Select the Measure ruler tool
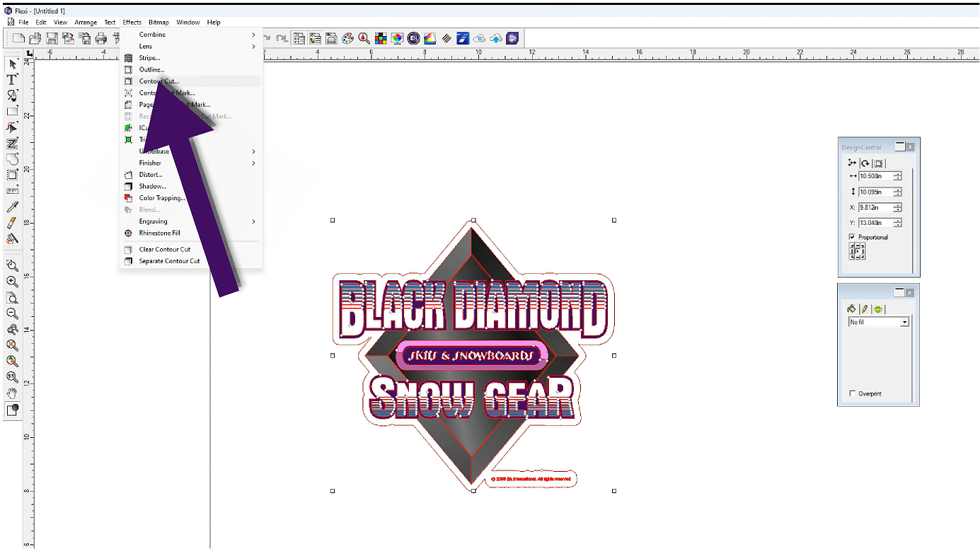 12,190
